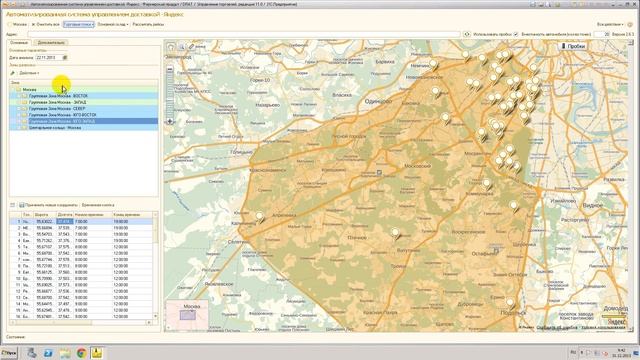Image resolution: width=640 pixels, height=360 pixels.
Task: Click the refresh icon next to the address field
Action: coord(467,34)
